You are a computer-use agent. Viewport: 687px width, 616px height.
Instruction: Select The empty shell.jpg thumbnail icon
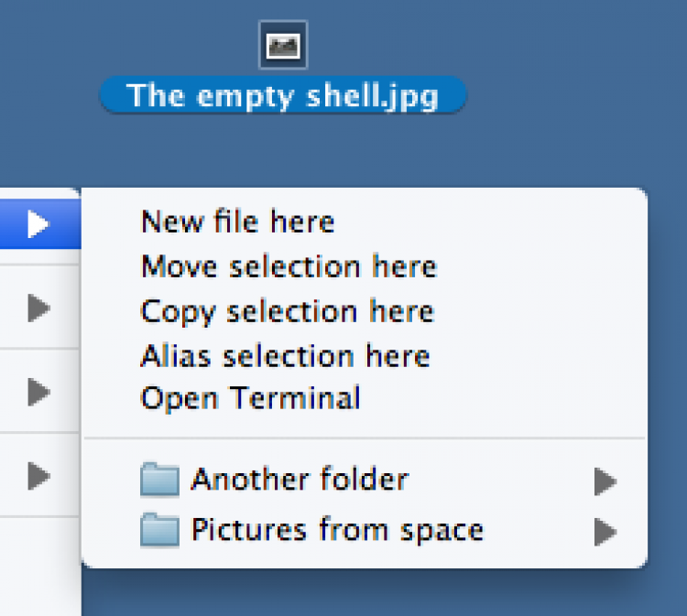point(282,45)
